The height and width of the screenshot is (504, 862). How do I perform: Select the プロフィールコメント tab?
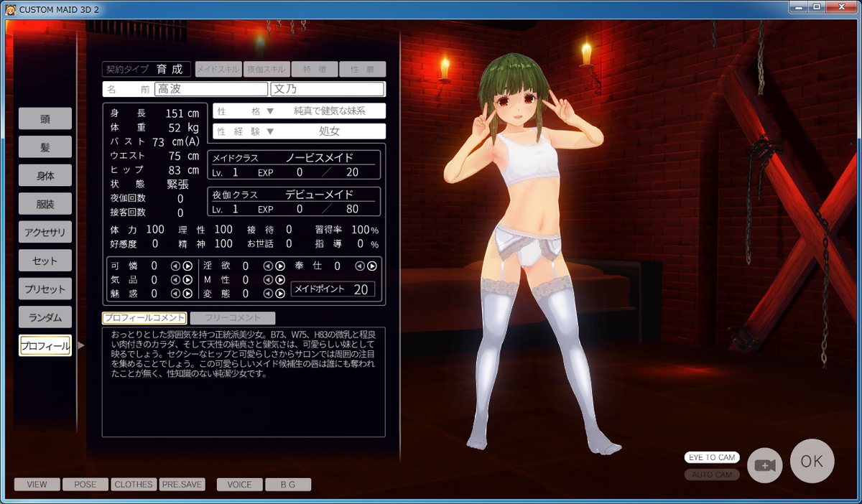[x=144, y=318]
